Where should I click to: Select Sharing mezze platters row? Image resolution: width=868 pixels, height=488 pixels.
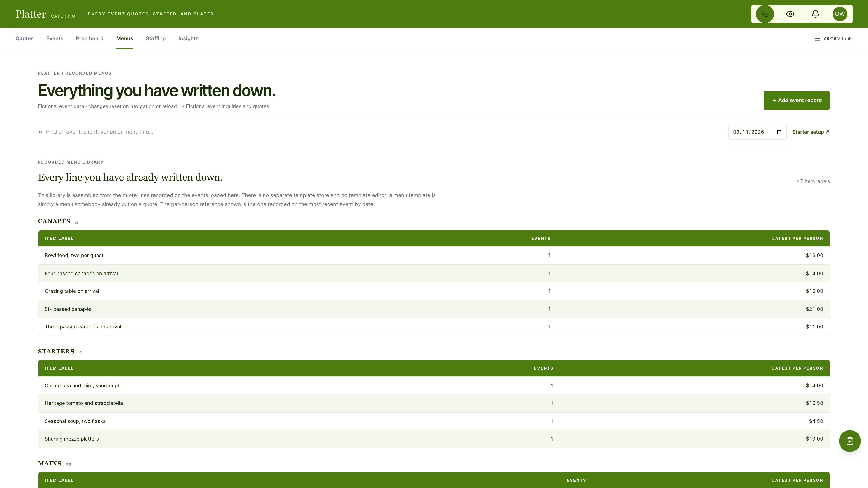(x=434, y=439)
